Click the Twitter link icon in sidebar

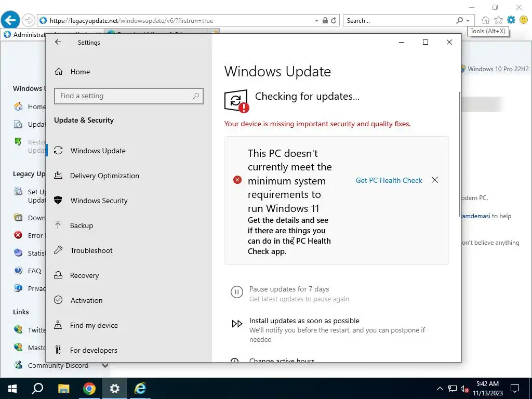tap(18, 329)
